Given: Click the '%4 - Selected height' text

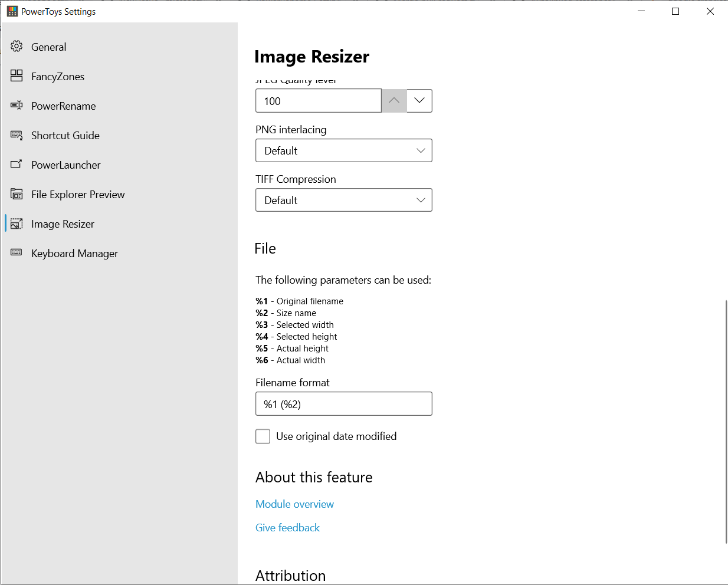Looking at the screenshot, I should [x=296, y=337].
